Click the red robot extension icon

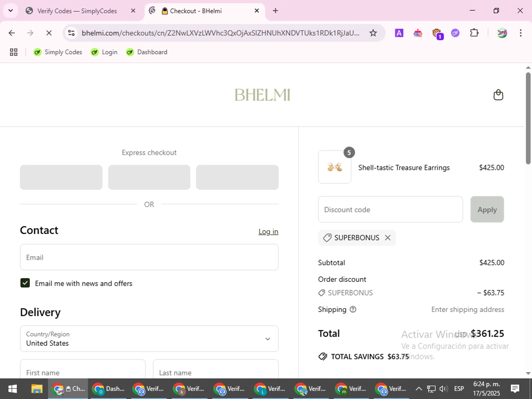(x=418, y=33)
